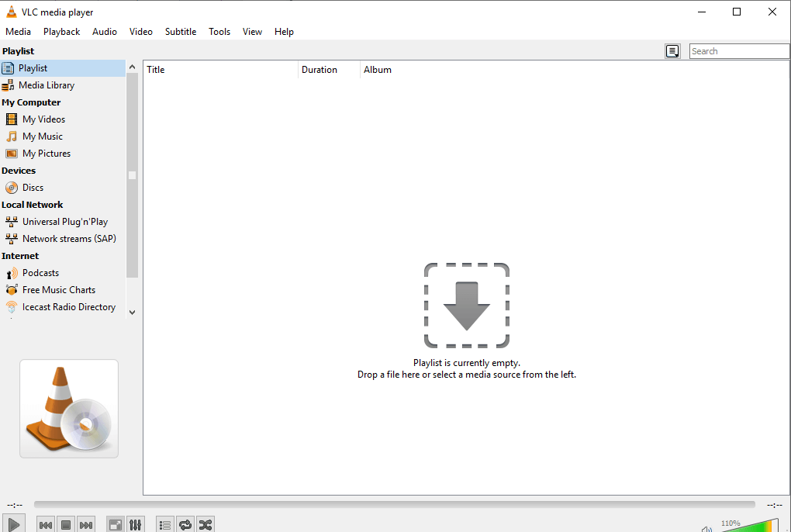791x532 pixels.
Task: Select Discs under Devices
Action: tap(63, 188)
